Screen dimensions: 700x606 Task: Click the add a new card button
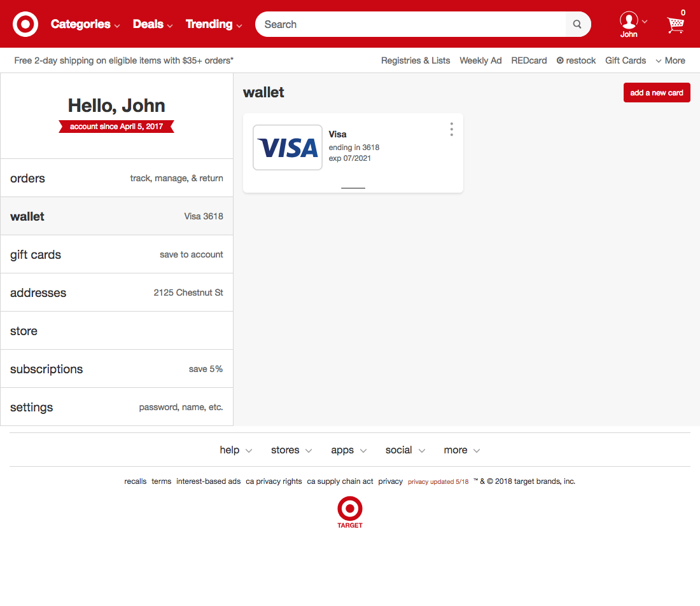(657, 92)
